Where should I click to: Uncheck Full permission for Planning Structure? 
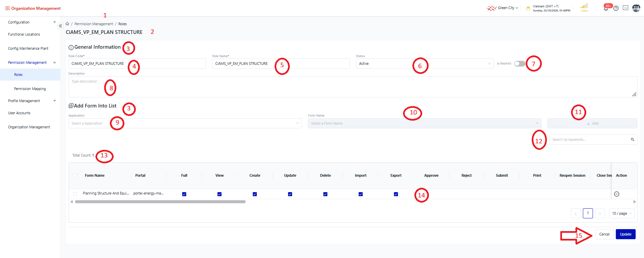coord(184,194)
